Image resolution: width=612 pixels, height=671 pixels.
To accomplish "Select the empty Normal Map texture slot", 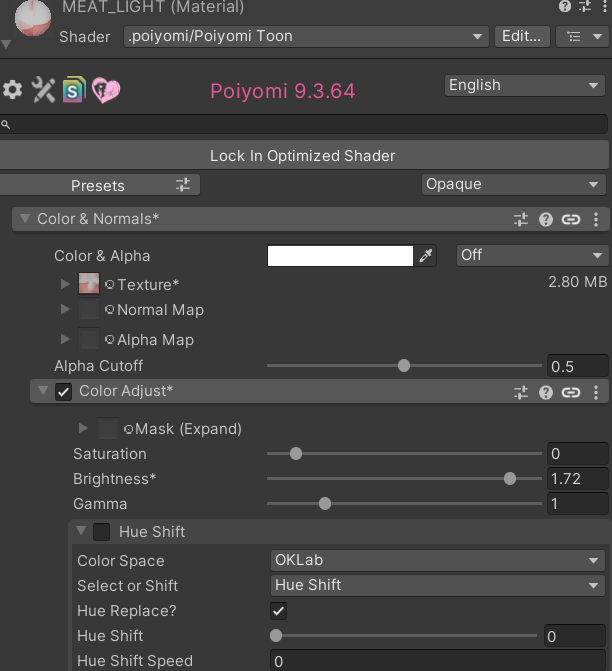I will click(89, 309).
